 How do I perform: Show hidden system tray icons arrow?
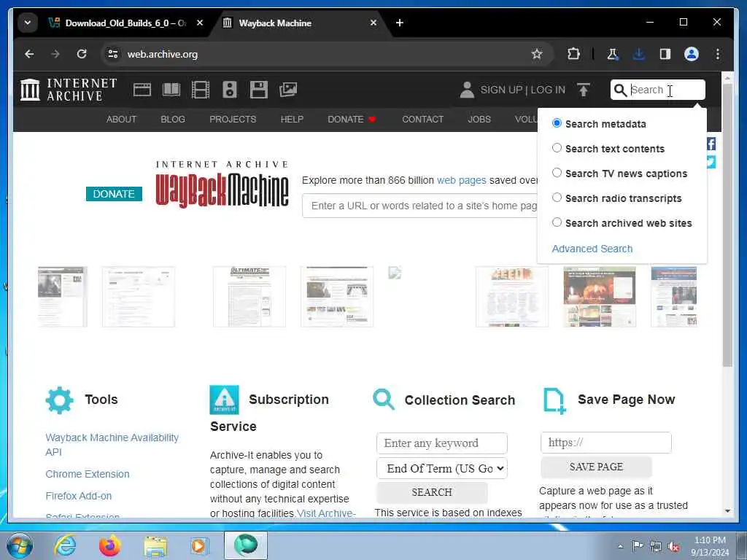tap(620, 546)
